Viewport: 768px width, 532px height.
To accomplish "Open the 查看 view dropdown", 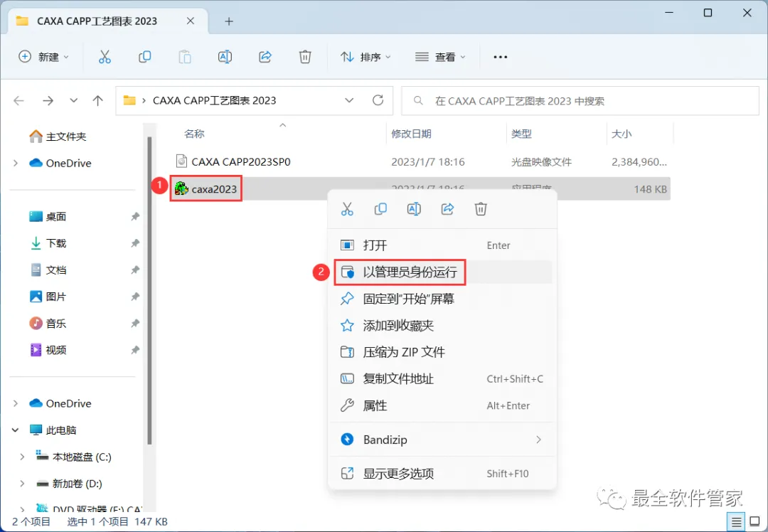I will (x=440, y=57).
